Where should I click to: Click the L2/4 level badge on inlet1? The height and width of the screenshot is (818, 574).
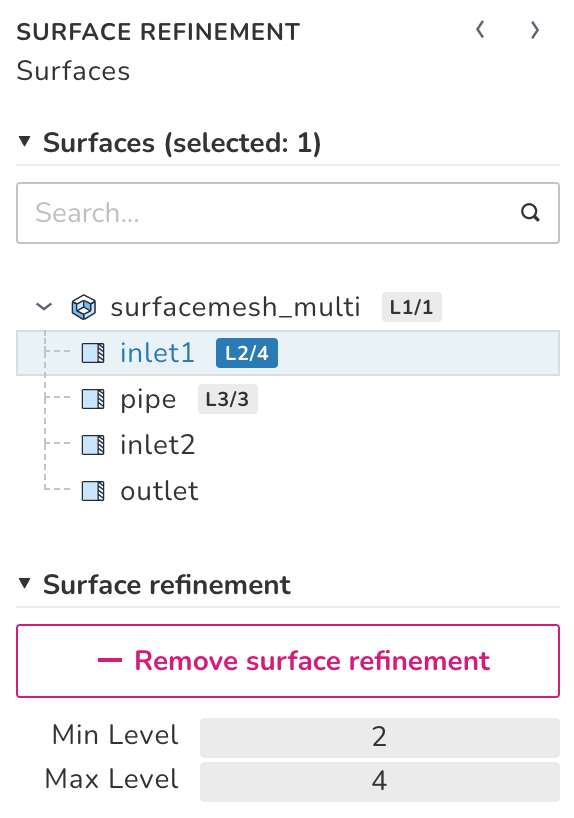point(247,353)
